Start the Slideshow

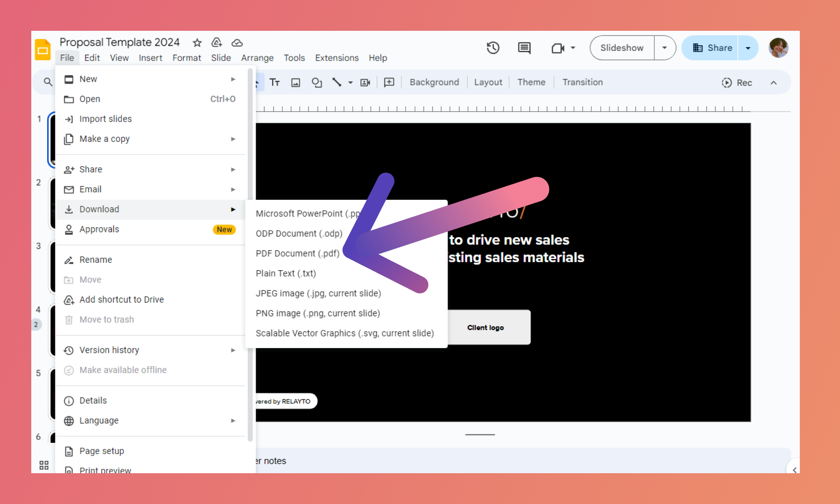click(622, 48)
